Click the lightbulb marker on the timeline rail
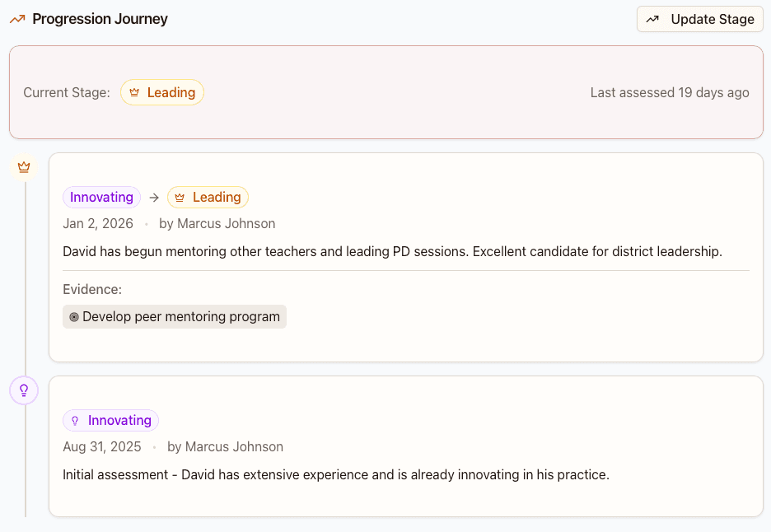Image resolution: width=771 pixels, height=532 pixels. (23, 390)
